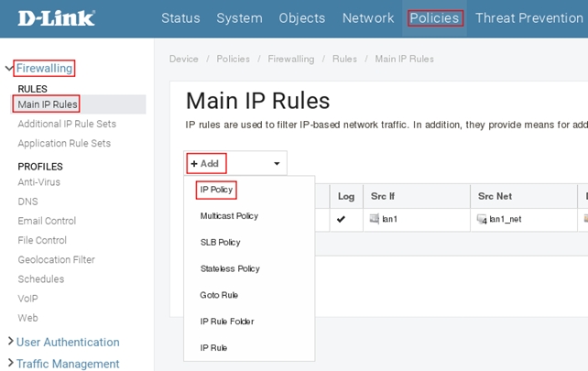Choose Goto Rule entry

(220, 295)
